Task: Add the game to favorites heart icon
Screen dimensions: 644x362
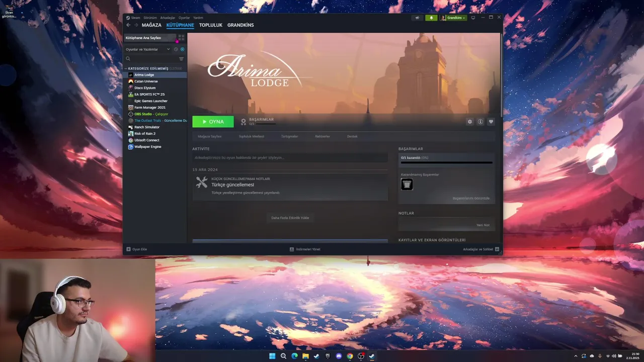Action: [491, 122]
